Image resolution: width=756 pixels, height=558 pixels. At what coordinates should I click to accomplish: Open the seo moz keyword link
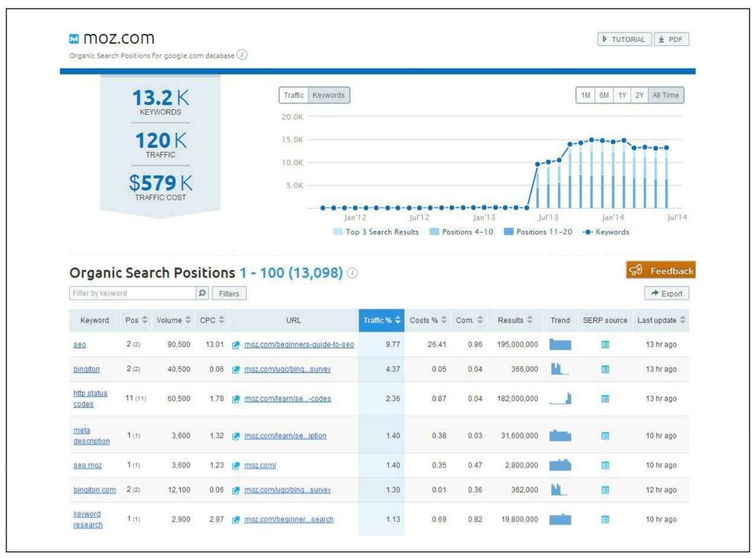click(x=87, y=465)
